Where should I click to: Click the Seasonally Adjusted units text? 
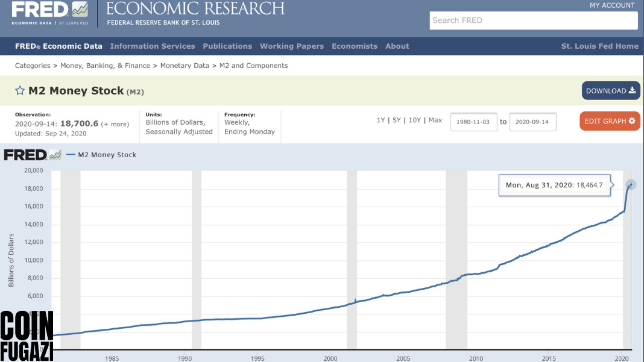(x=179, y=132)
